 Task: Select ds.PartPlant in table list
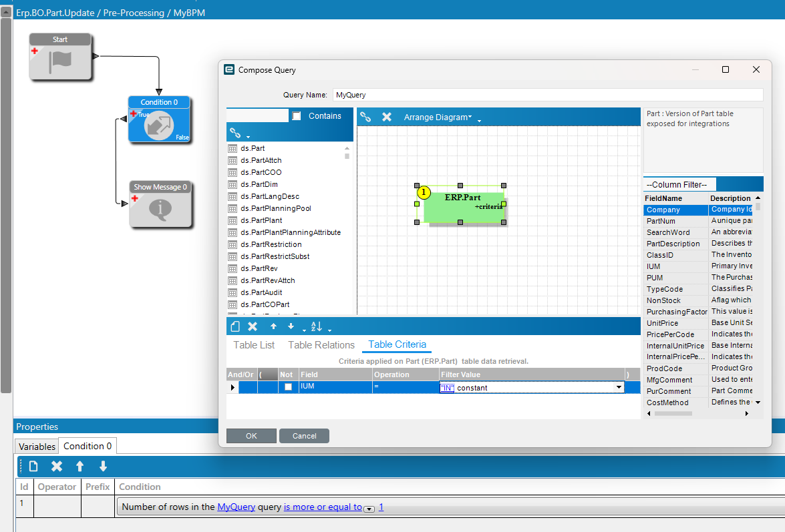(261, 220)
